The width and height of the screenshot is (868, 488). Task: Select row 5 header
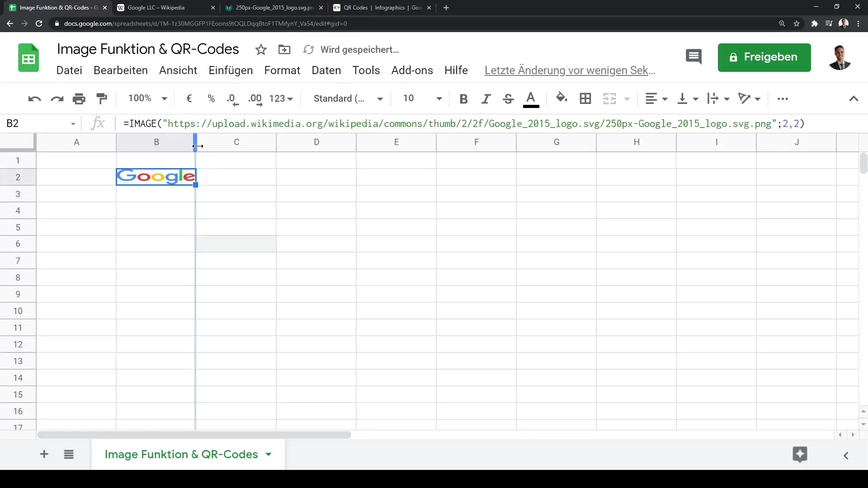18,227
